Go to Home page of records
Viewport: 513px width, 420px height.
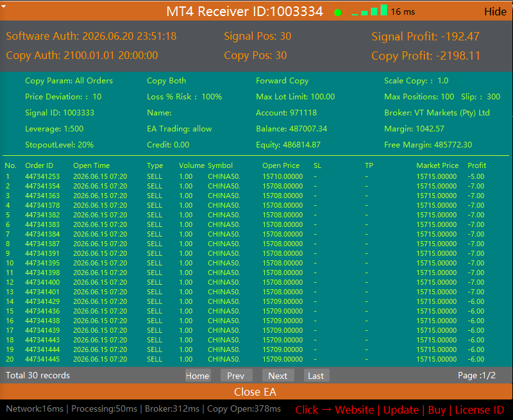[198, 376]
